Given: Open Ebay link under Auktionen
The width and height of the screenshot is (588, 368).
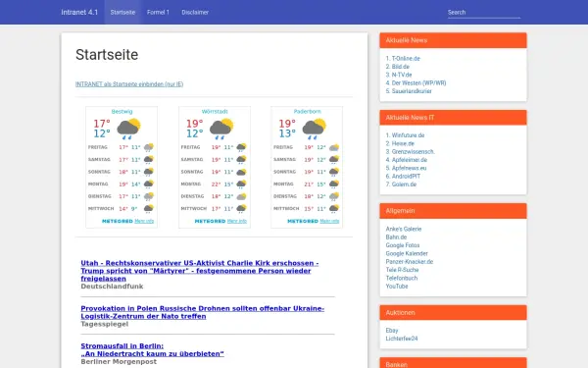Looking at the screenshot, I should coord(392,331).
